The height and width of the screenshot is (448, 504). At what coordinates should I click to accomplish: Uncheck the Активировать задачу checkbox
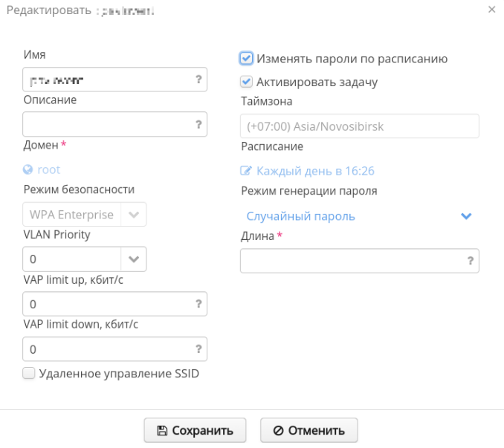click(x=246, y=82)
